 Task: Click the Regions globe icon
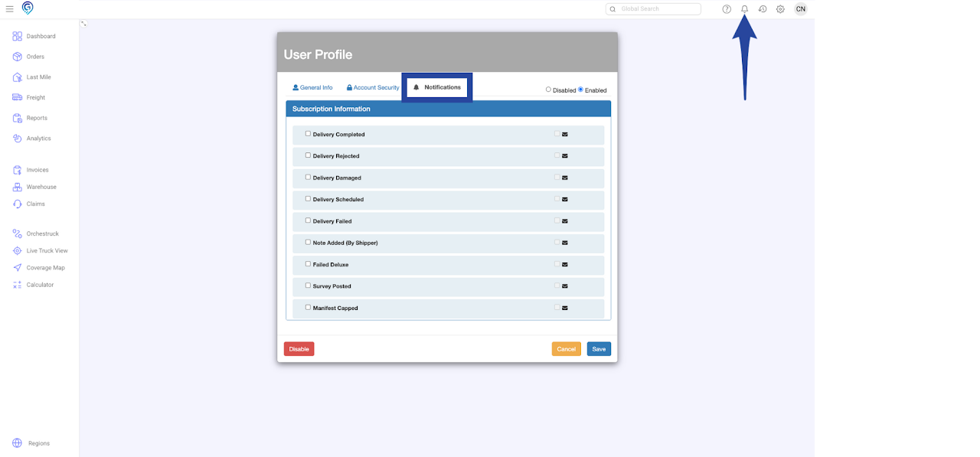pyautogui.click(x=18, y=443)
